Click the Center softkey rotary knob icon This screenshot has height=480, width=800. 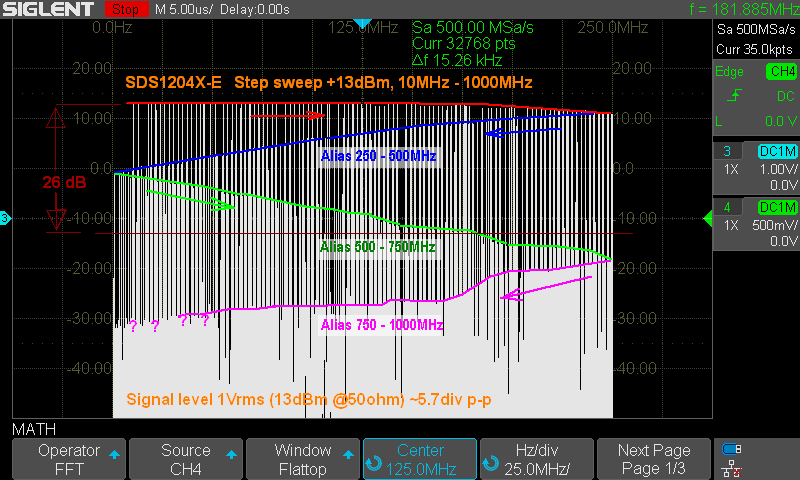[x=374, y=464]
